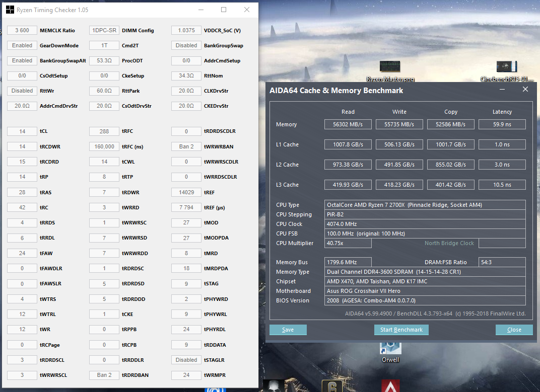The width and height of the screenshot is (540, 392).
Task: Open Ryzen Master.png desktop icon
Action: [x=390, y=71]
